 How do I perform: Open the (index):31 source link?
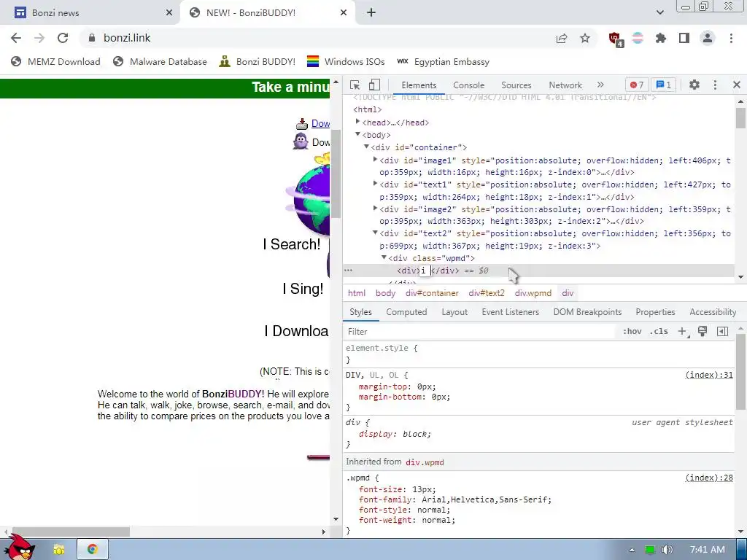click(x=709, y=375)
